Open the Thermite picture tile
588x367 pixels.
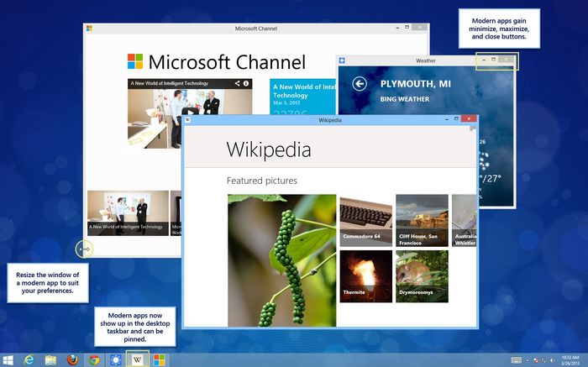(365, 276)
